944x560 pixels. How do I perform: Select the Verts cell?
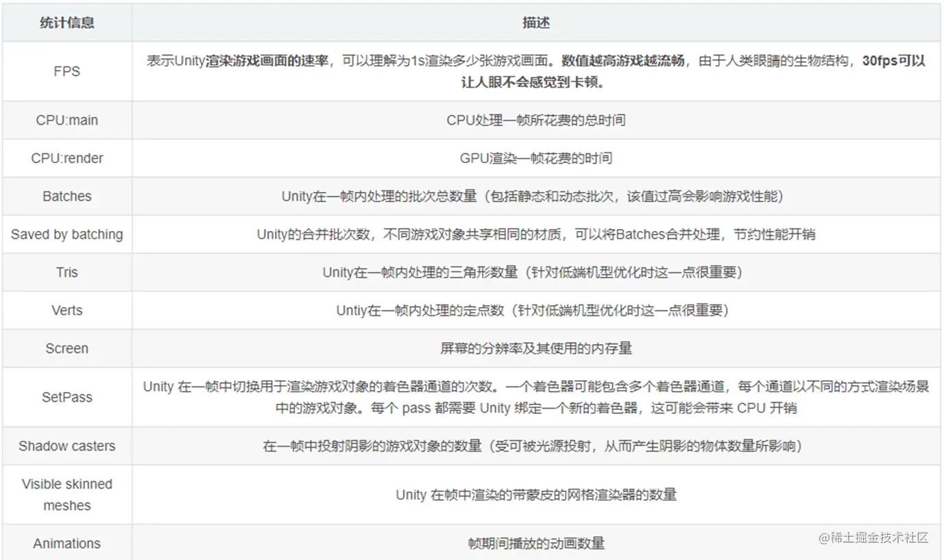(x=67, y=311)
